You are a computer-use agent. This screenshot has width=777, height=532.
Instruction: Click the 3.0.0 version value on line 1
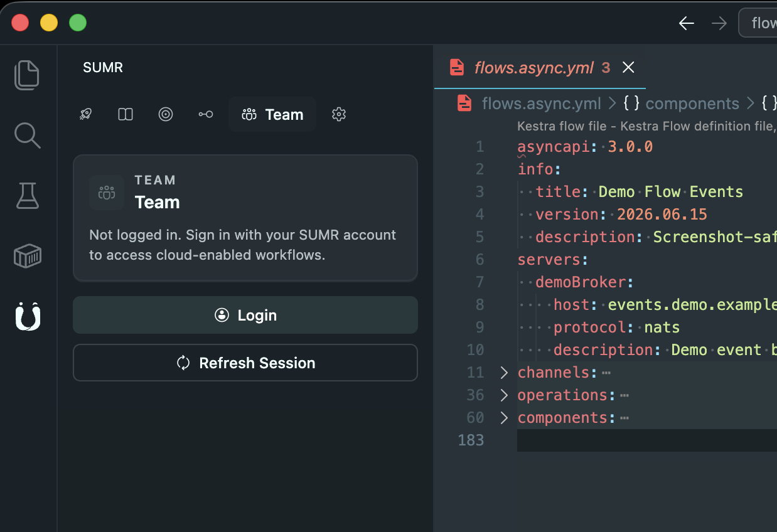[x=631, y=147]
